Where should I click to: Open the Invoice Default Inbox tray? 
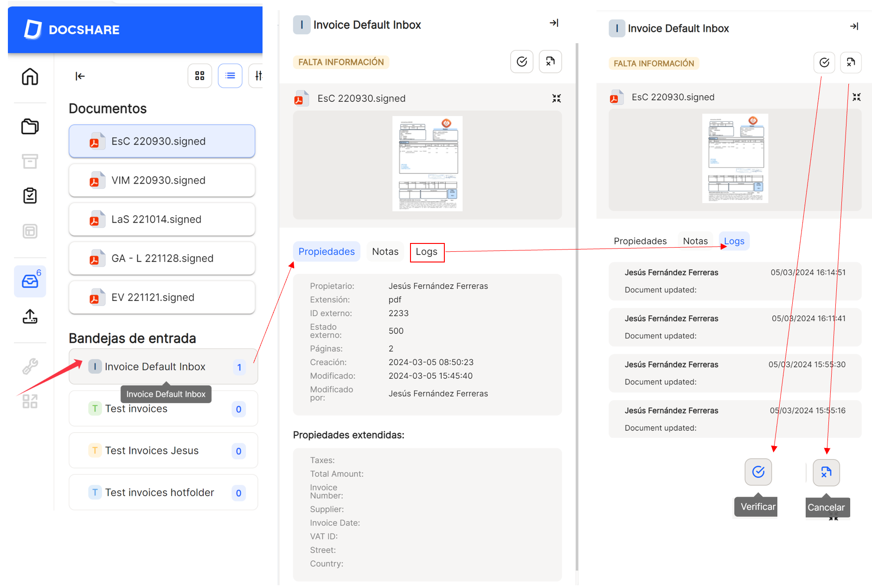[163, 366]
